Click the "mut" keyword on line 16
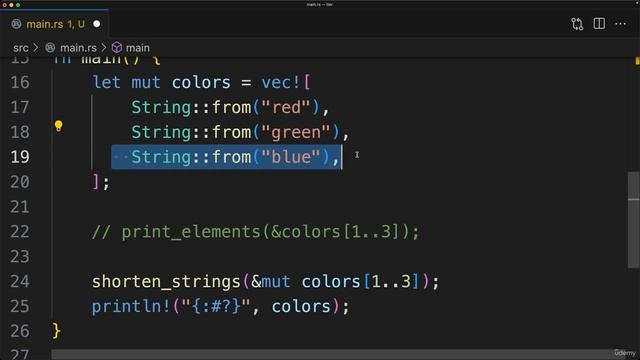The width and height of the screenshot is (640, 360). click(146, 83)
